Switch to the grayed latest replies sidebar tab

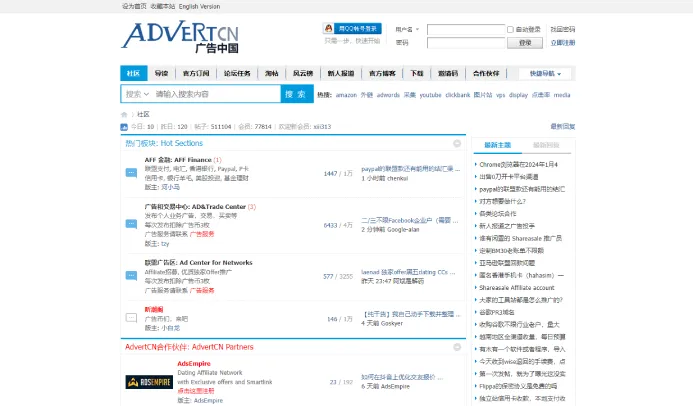[546, 145]
